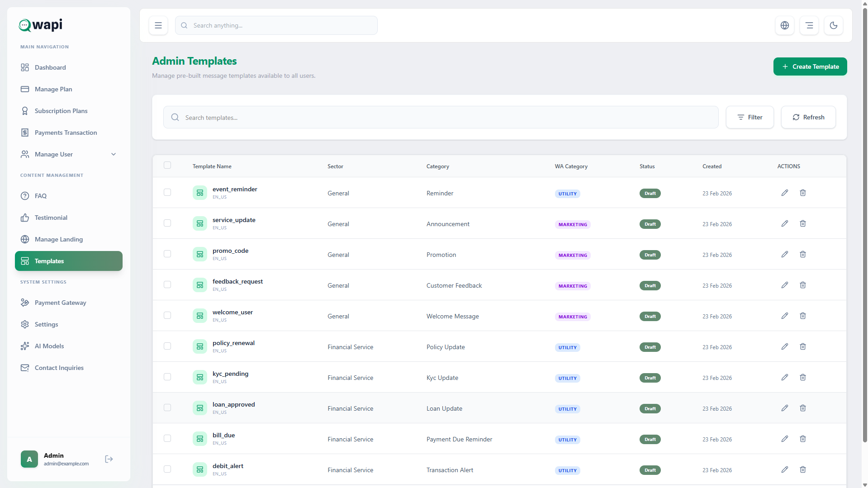
Task: Click the logout icon beside Admin
Action: pyautogui.click(x=109, y=459)
